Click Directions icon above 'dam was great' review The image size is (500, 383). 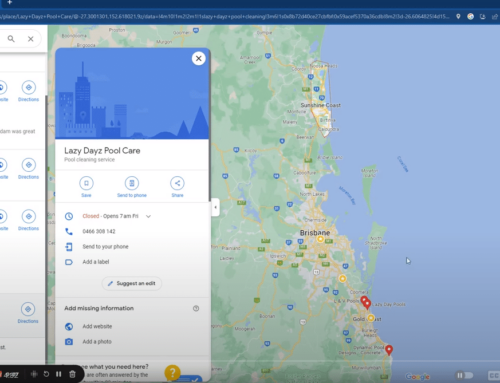pos(29,87)
